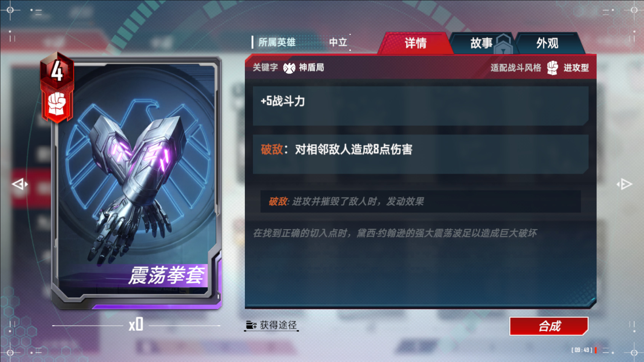Click the x0 card count indicator
The width and height of the screenshot is (644, 362).
[x=136, y=325]
